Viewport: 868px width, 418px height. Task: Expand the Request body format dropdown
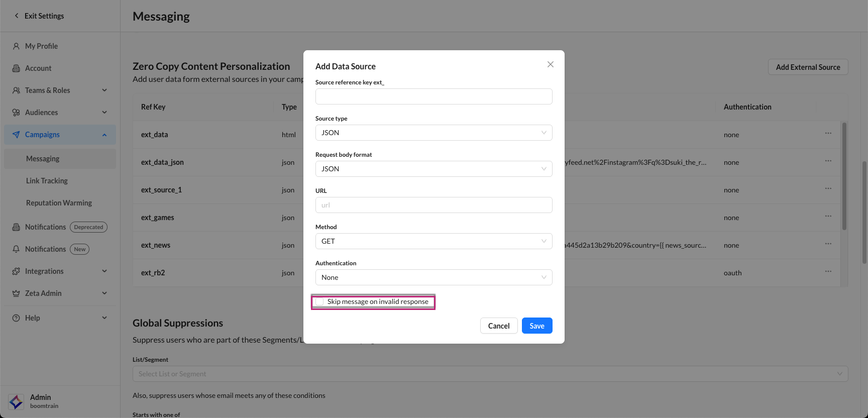[433, 169]
